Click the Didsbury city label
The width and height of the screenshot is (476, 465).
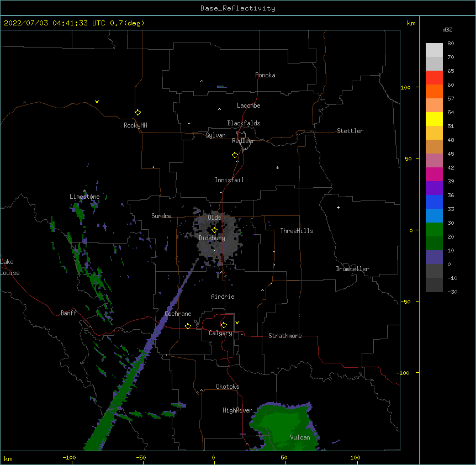211,238
